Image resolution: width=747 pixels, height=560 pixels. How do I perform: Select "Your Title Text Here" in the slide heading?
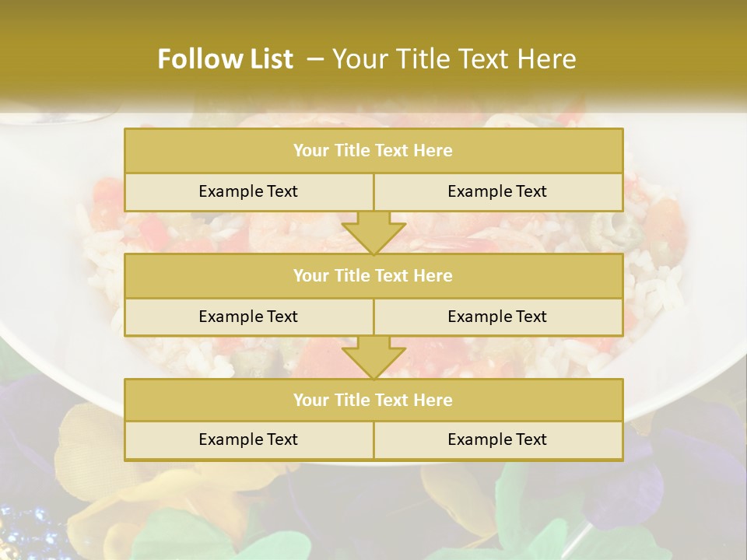click(454, 59)
